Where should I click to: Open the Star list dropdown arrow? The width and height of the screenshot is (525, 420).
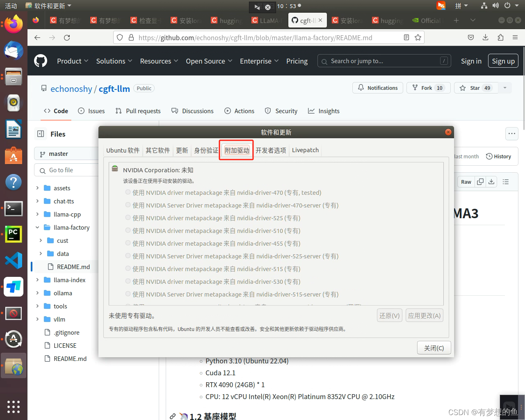tap(505, 88)
